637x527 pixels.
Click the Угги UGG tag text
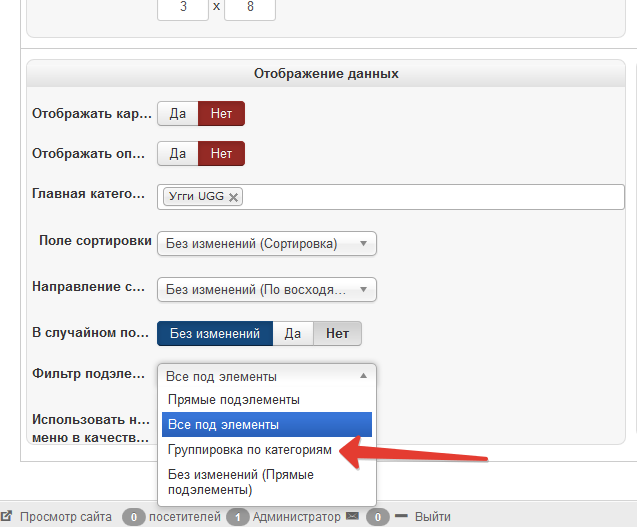196,196
